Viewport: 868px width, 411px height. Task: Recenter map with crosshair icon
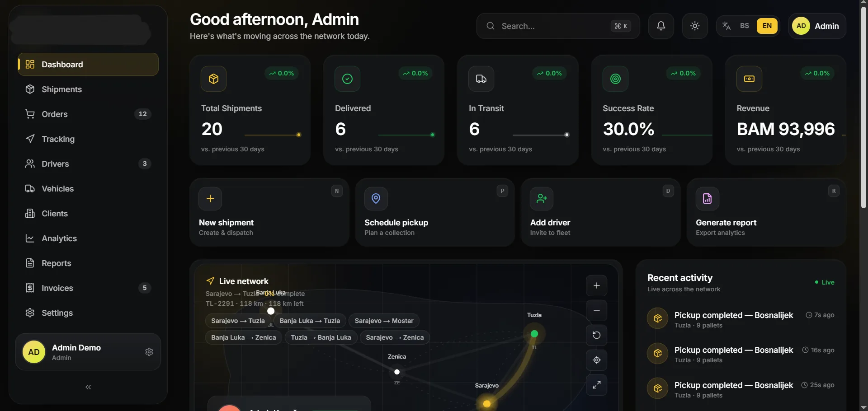click(x=597, y=360)
